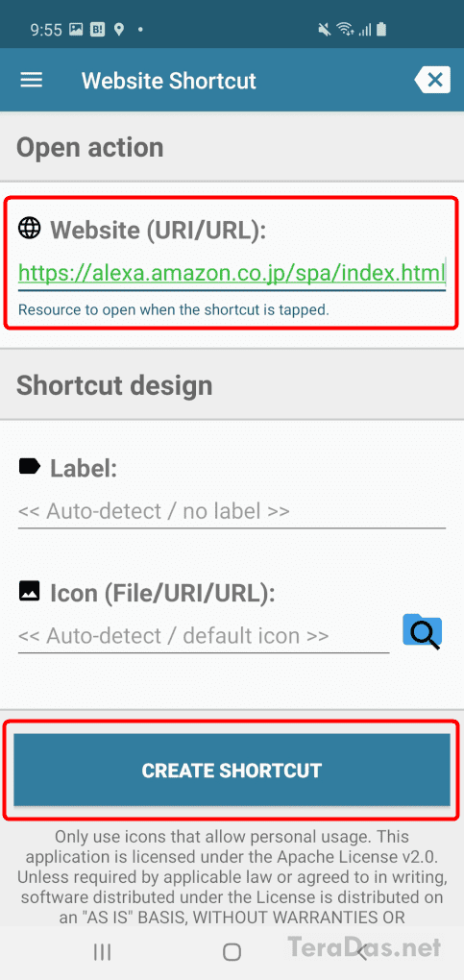The height and width of the screenshot is (980, 464).
Task: Tap the B! notification status icon
Action: point(98,29)
